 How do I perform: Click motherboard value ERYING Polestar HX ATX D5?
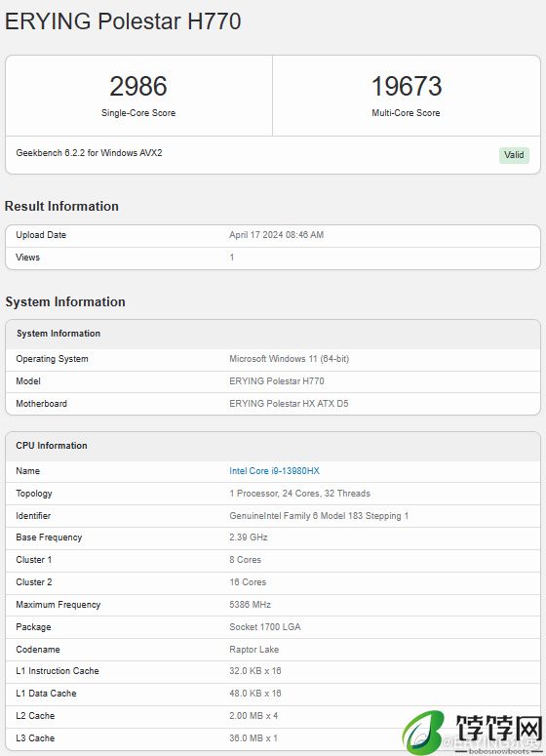pos(289,404)
